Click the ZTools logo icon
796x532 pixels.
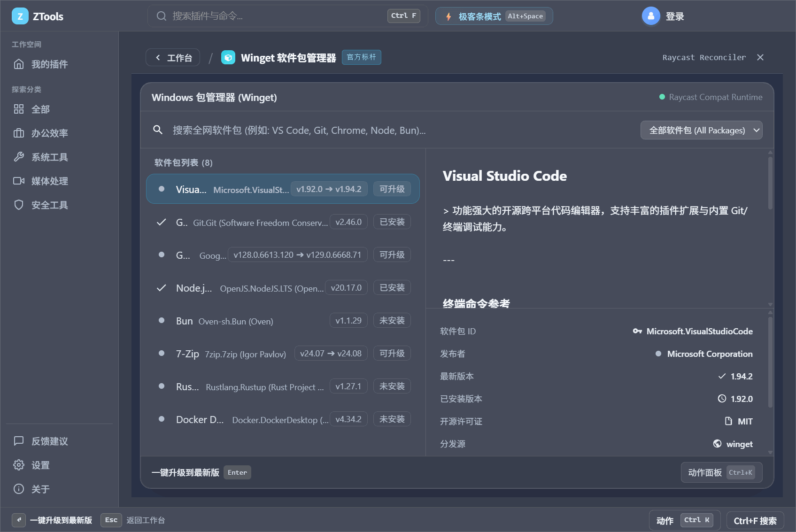pos(20,16)
